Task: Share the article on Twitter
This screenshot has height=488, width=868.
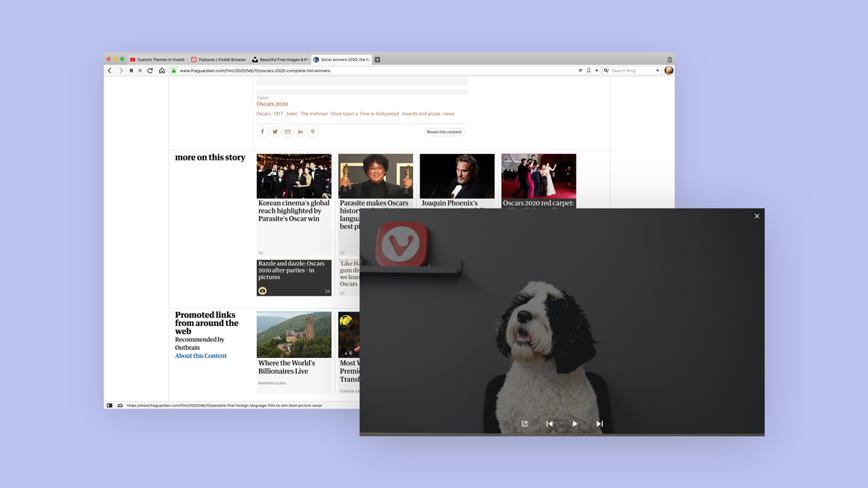Action: click(275, 132)
